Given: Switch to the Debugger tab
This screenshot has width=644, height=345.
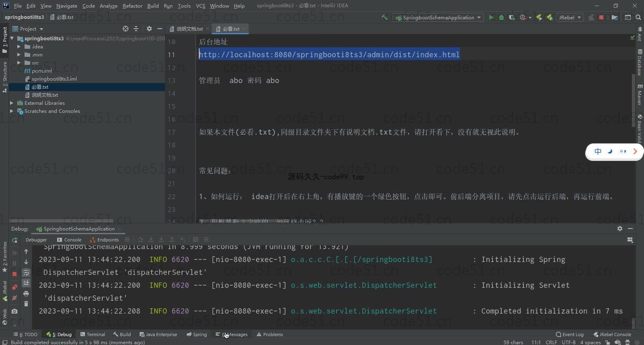Looking at the screenshot, I should pos(36,239).
